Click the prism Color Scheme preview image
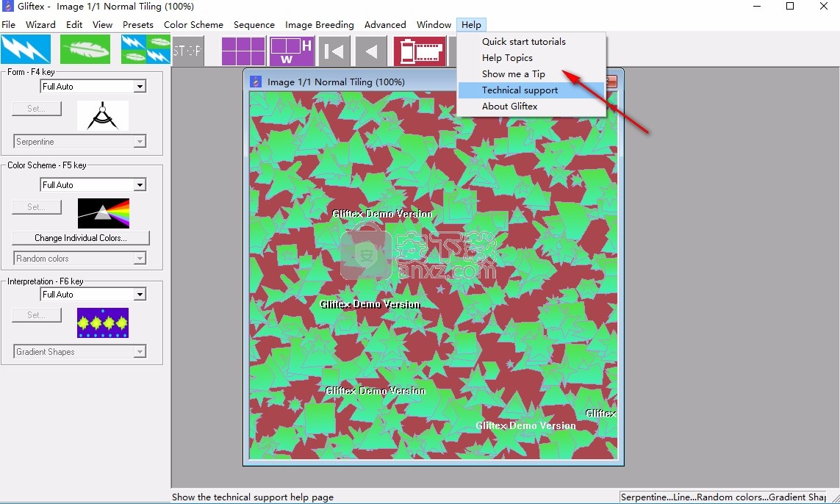This screenshot has height=504, width=840. tap(104, 213)
